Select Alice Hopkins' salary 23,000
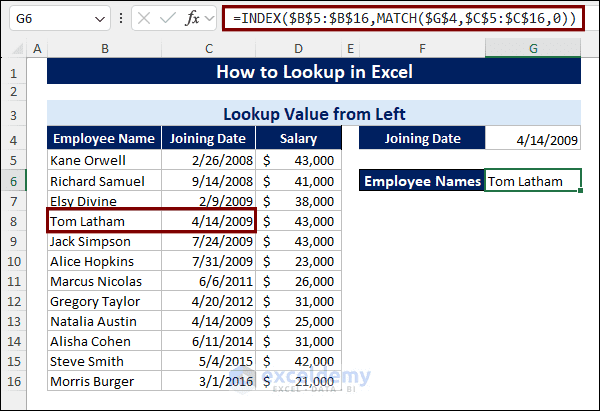Viewport: 600px width, 411px height. (298, 261)
